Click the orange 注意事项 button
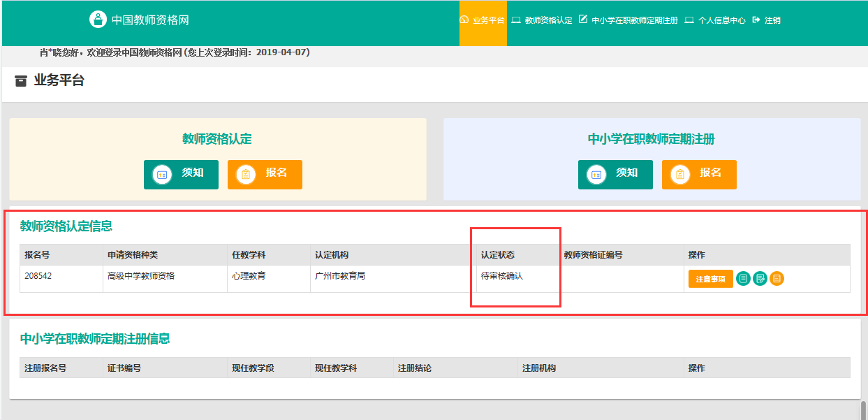The image size is (868, 420). coord(710,279)
